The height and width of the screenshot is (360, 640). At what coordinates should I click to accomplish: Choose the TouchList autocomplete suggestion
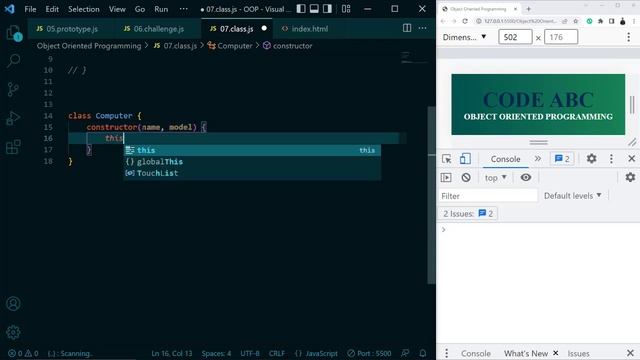[252, 173]
